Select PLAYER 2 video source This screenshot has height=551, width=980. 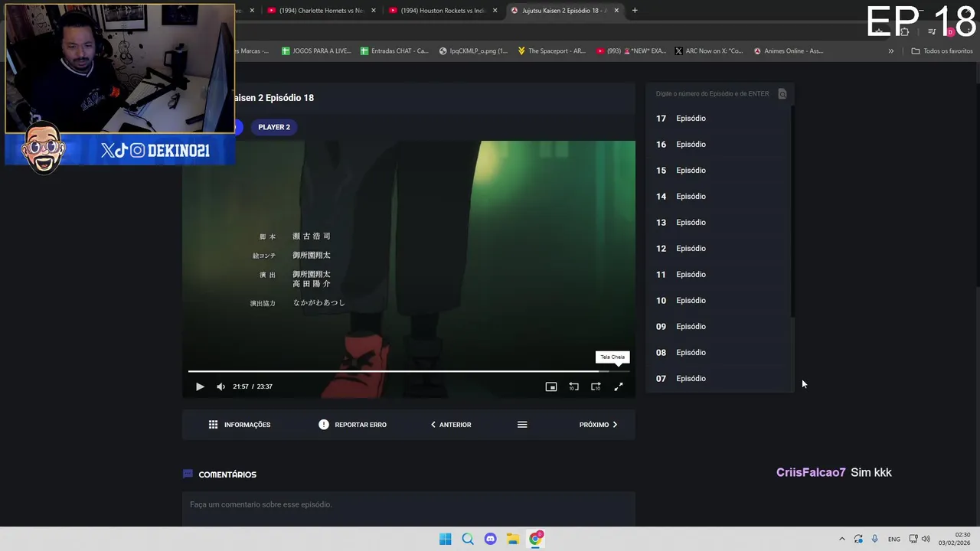tap(274, 127)
